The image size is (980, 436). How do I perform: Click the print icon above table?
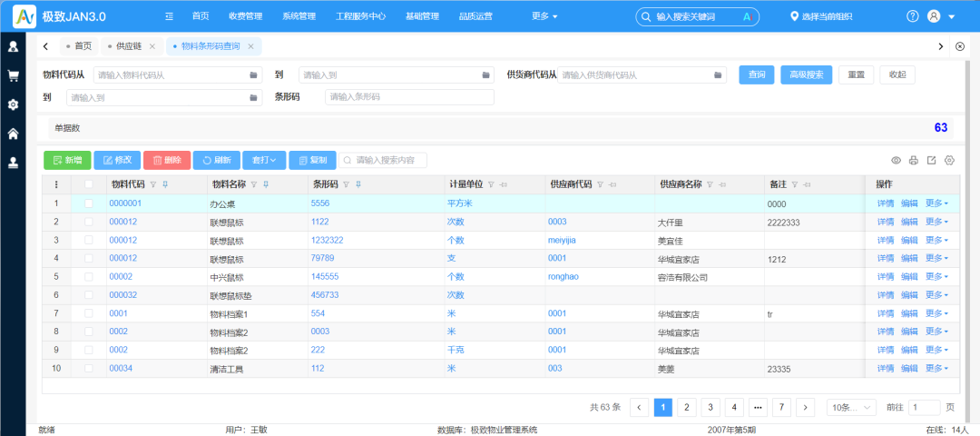[913, 161]
